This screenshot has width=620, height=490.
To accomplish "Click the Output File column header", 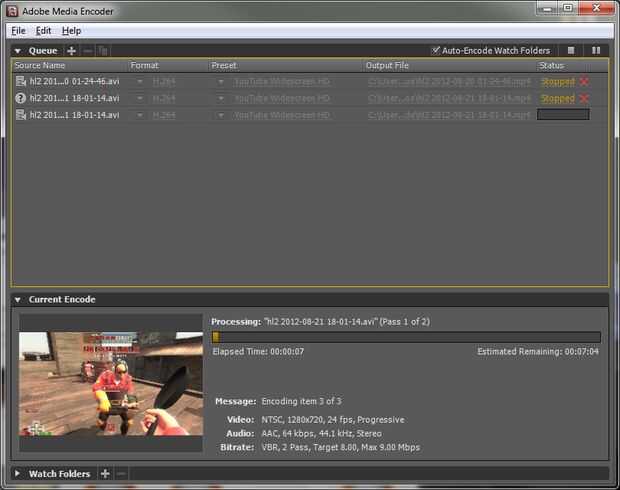I will 387,65.
